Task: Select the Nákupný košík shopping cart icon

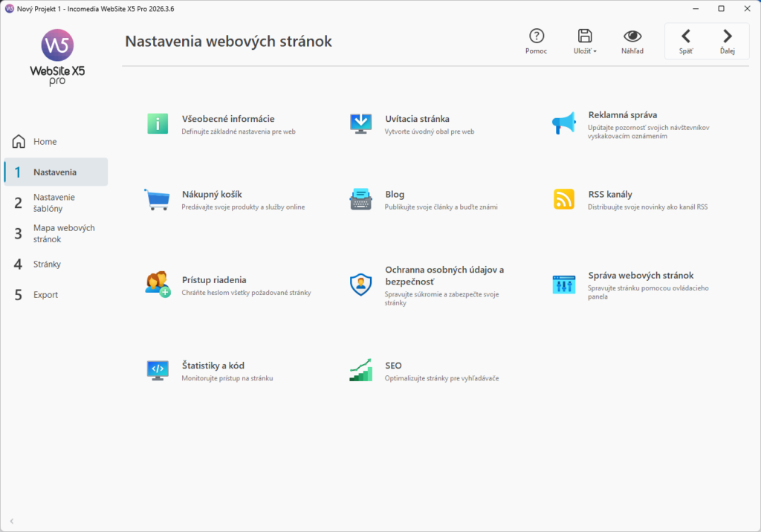Action: [158, 199]
